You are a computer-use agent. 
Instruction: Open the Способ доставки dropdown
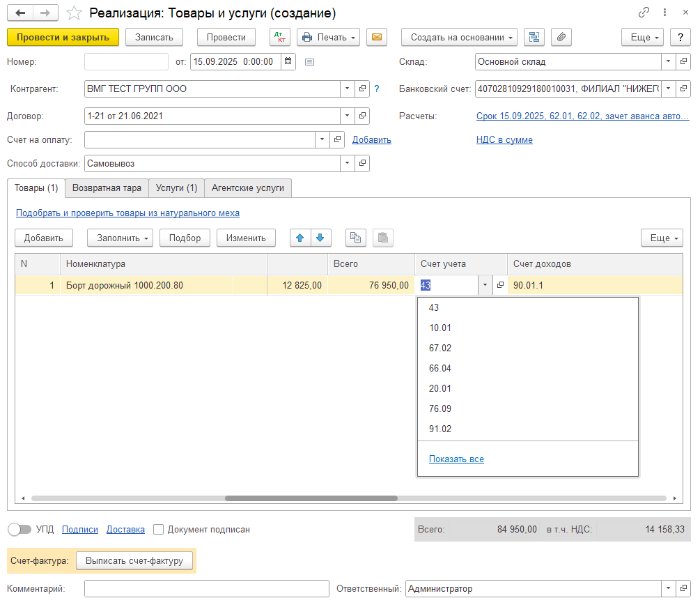348,164
